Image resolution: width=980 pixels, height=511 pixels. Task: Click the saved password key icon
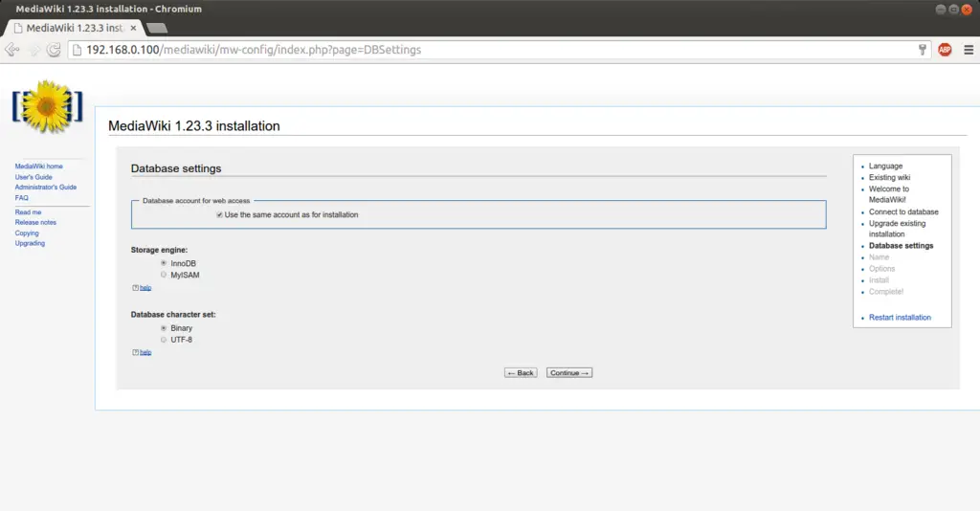pos(922,50)
